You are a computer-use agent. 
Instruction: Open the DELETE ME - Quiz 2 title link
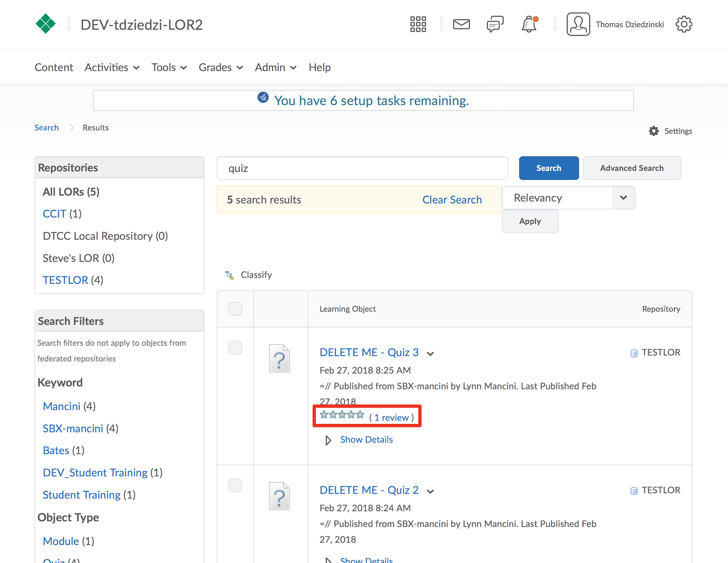tap(369, 490)
